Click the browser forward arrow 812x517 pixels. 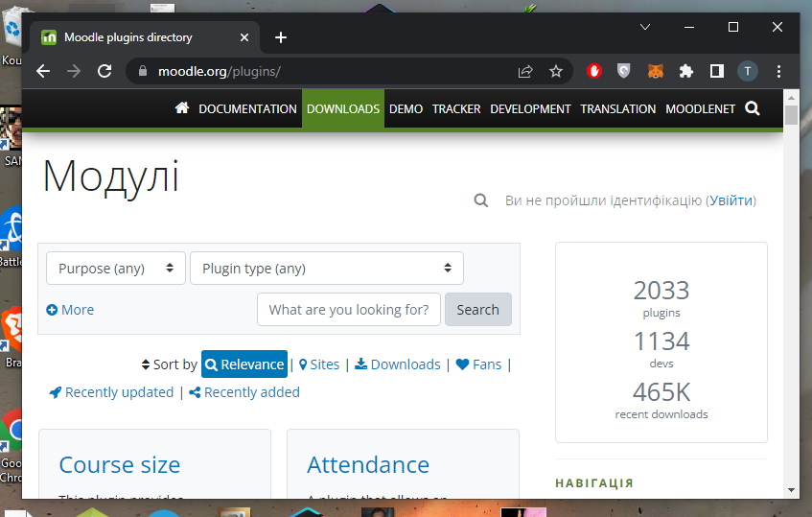(x=74, y=72)
